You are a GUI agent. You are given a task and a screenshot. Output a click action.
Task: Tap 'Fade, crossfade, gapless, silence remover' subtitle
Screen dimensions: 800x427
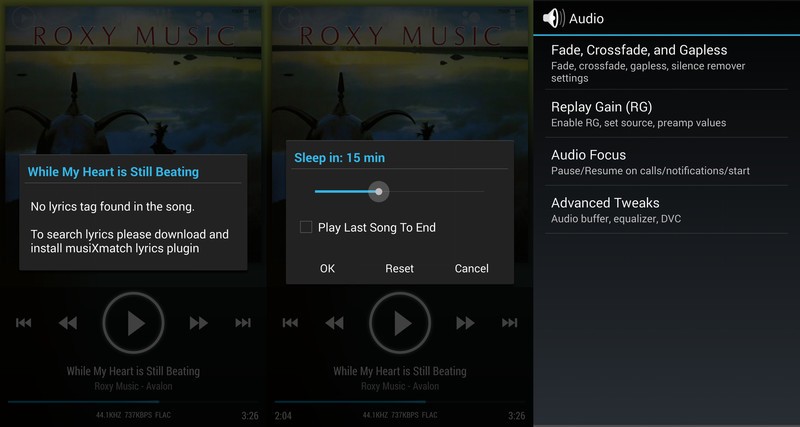click(x=648, y=72)
